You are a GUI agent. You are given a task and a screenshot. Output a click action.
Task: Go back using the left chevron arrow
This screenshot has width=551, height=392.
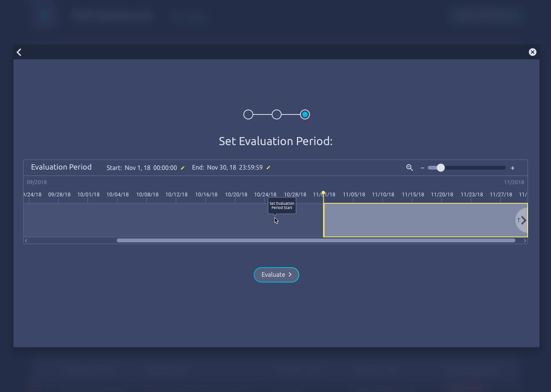click(19, 52)
